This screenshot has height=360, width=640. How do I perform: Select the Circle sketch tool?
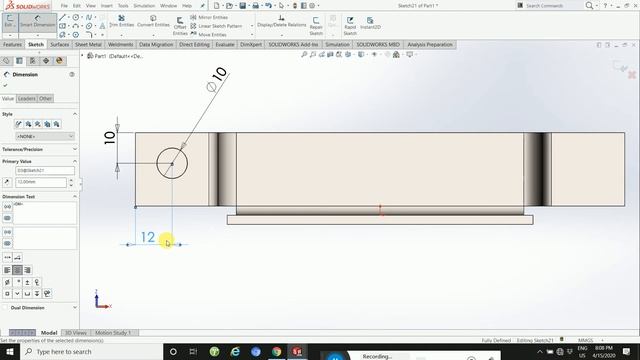(x=76, y=17)
